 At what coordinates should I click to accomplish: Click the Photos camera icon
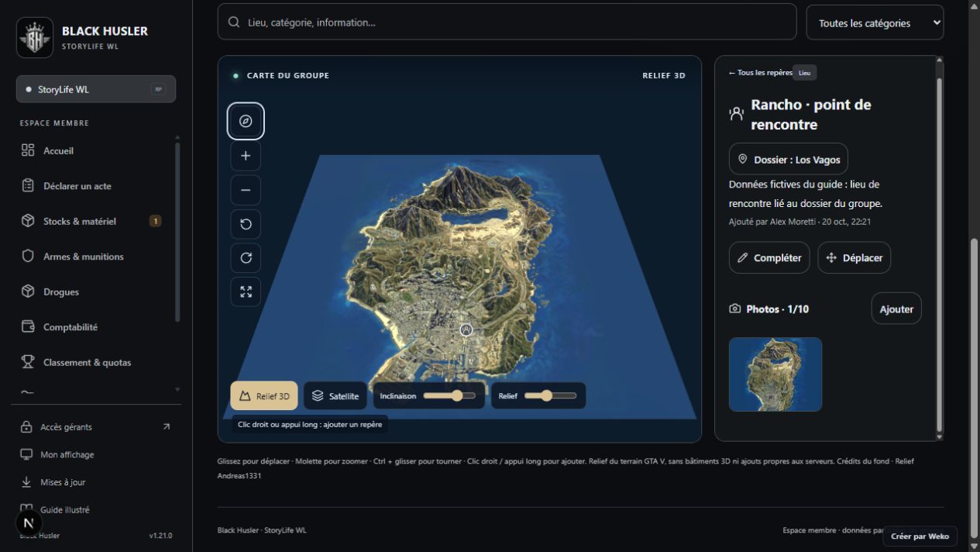pos(734,309)
